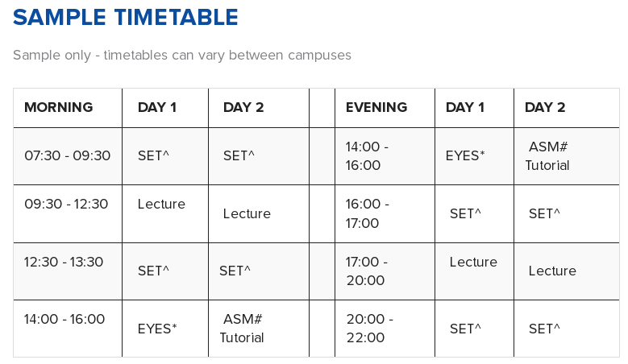Click the morning Day 2 ASM# Tutorial cell

pyautogui.click(x=242, y=329)
